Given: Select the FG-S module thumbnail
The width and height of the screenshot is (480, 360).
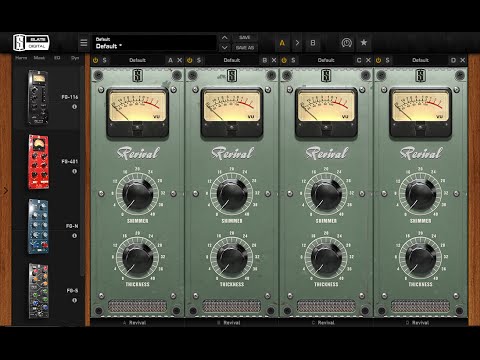Looking at the screenshot, I should 38,291.
